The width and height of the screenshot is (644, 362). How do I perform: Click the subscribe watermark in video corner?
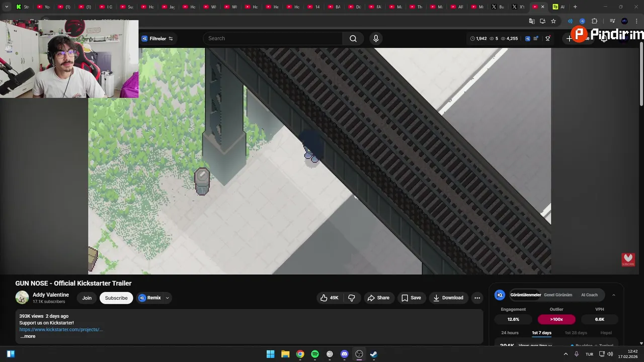[x=628, y=259]
